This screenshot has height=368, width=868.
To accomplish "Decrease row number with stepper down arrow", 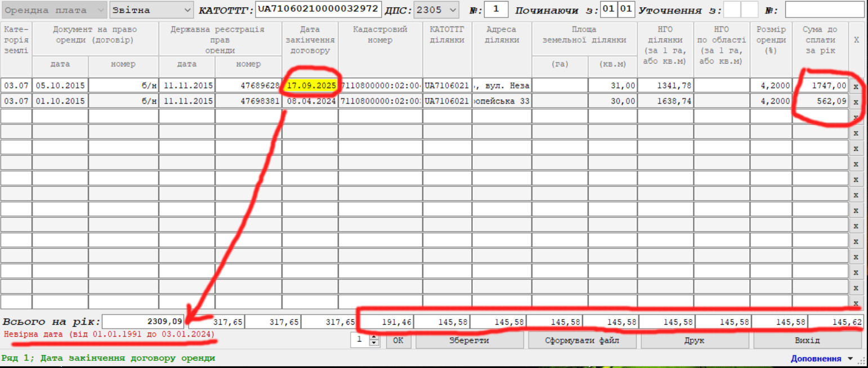I will pos(372,344).
